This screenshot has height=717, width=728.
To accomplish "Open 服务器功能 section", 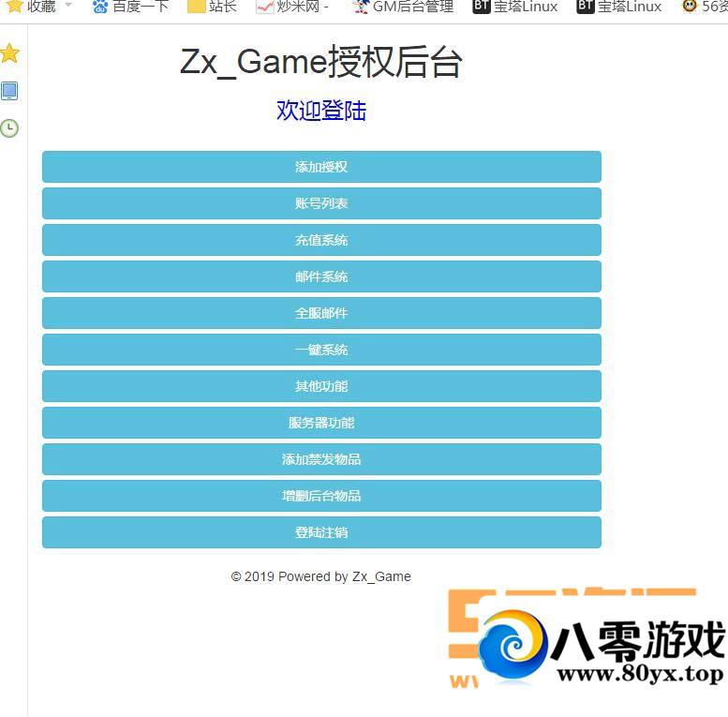I will coord(321,423).
